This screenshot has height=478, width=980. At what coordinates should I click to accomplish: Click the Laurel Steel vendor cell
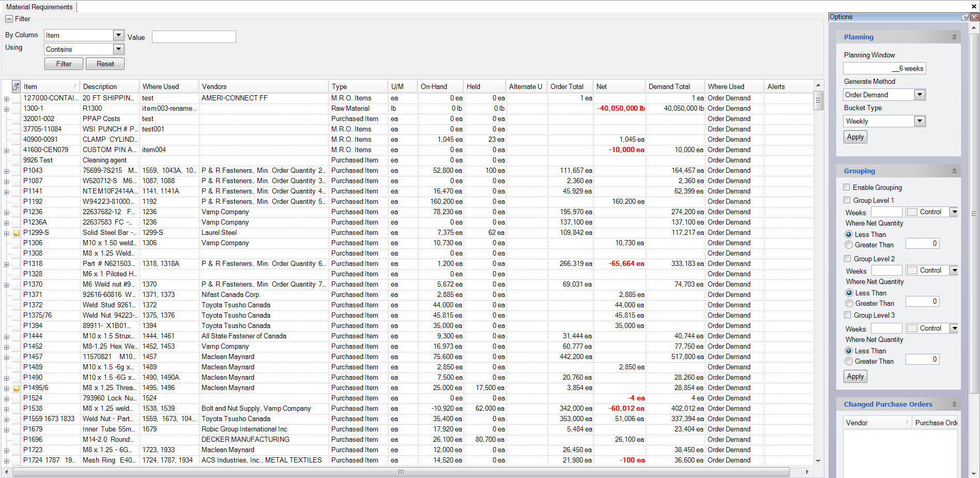264,233
